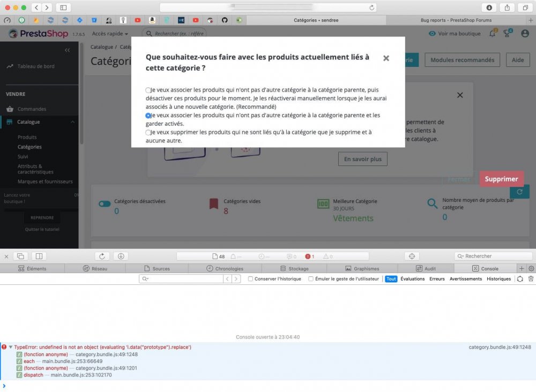Image resolution: width=536 pixels, height=392 pixels.
Task: Open the notifications bell icon
Action: point(492,33)
